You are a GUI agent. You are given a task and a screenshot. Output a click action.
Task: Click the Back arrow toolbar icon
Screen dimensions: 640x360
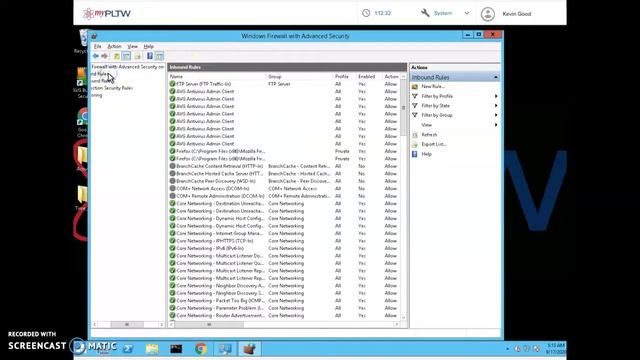[x=96, y=56]
